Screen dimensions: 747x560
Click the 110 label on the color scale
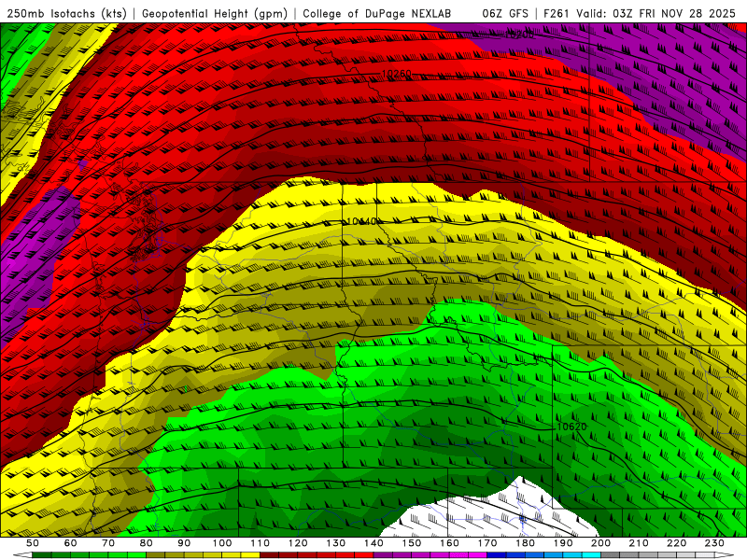(261, 543)
